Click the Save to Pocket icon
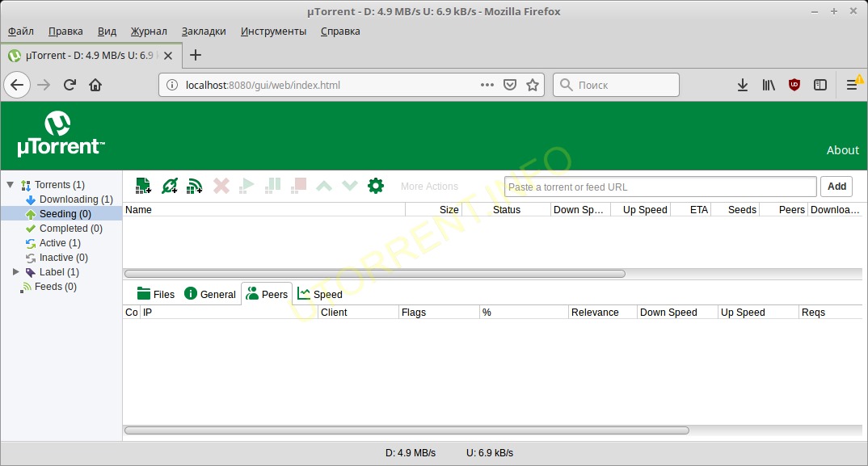Viewport: 868px width, 466px height. tap(510, 85)
